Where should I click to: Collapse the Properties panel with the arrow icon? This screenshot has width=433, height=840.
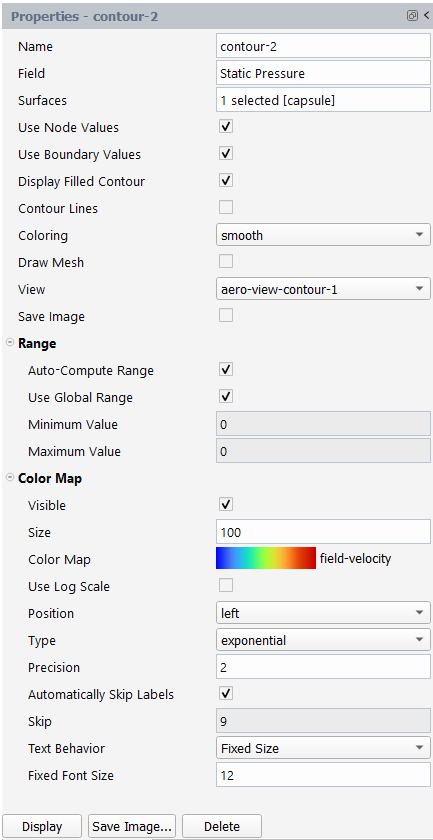(x=427, y=16)
